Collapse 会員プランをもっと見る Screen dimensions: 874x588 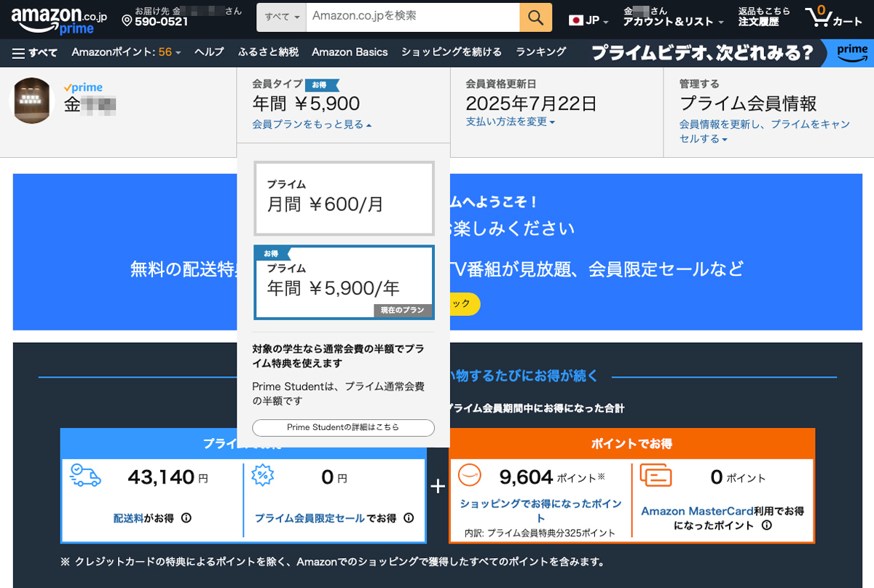point(312,124)
